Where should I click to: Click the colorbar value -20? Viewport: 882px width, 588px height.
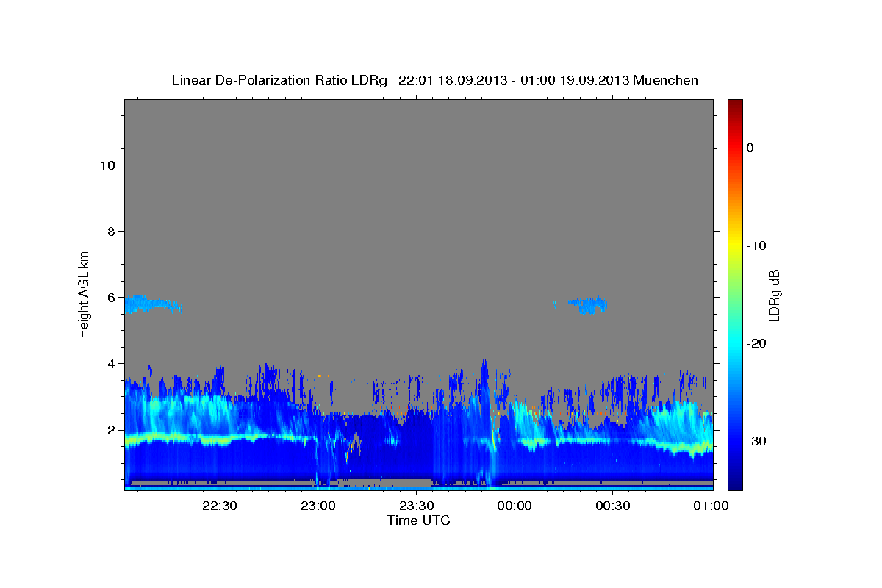click(756, 343)
